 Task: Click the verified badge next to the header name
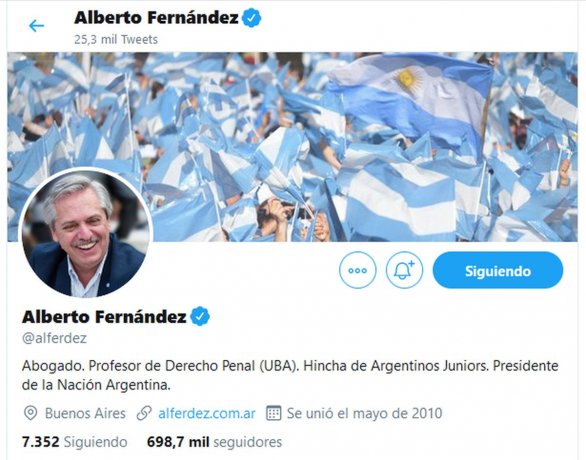point(252,18)
